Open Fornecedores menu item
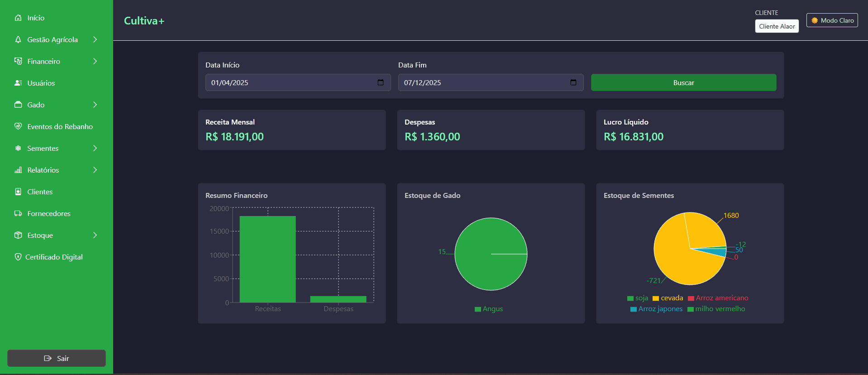This screenshot has width=868, height=375. [57, 213]
